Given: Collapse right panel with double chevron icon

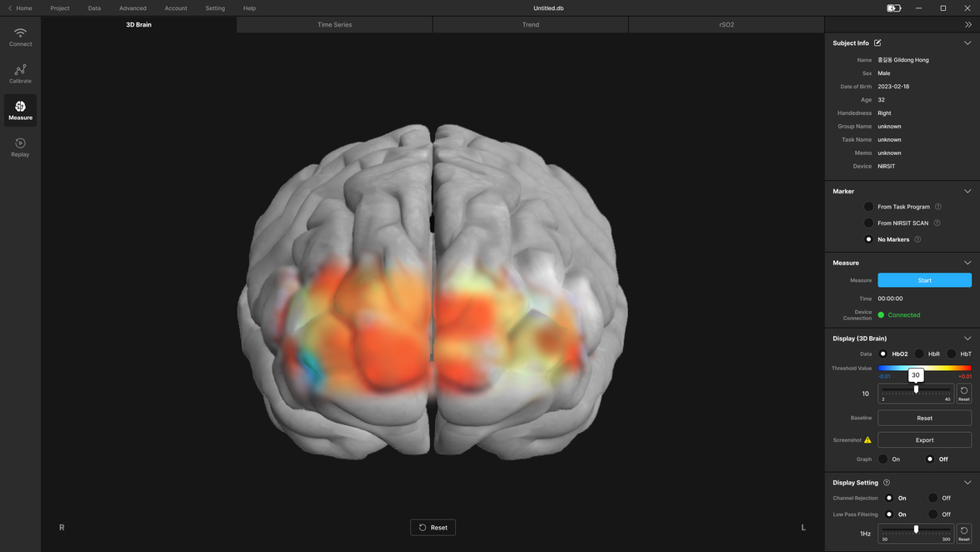Looking at the screenshot, I should click(x=968, y=24).
